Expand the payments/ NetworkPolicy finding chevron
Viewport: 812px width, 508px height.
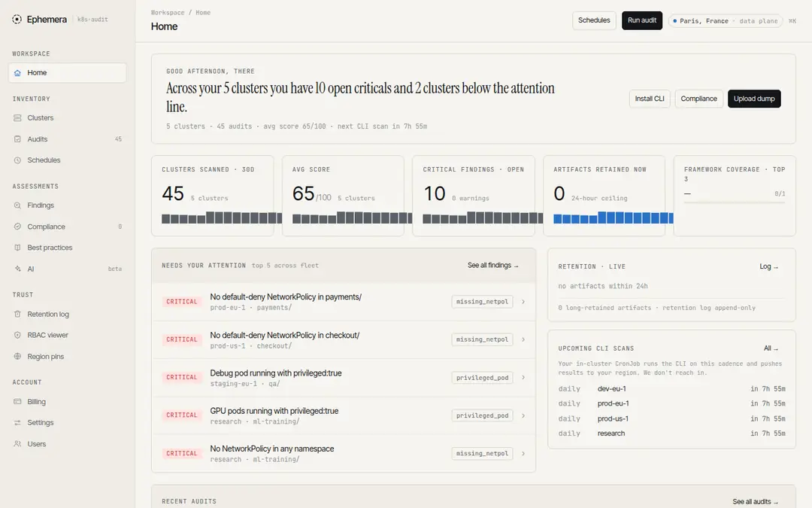(523, 302)
